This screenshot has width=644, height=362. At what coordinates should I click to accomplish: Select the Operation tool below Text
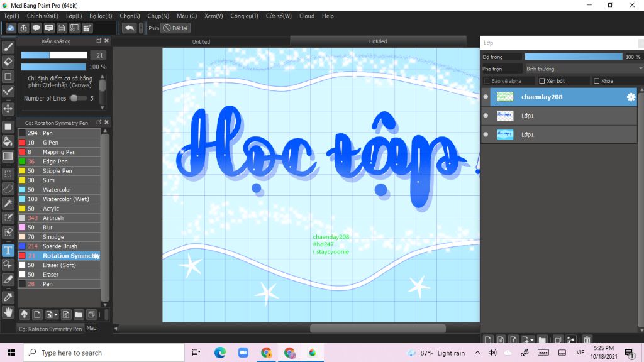coord(8,265)
